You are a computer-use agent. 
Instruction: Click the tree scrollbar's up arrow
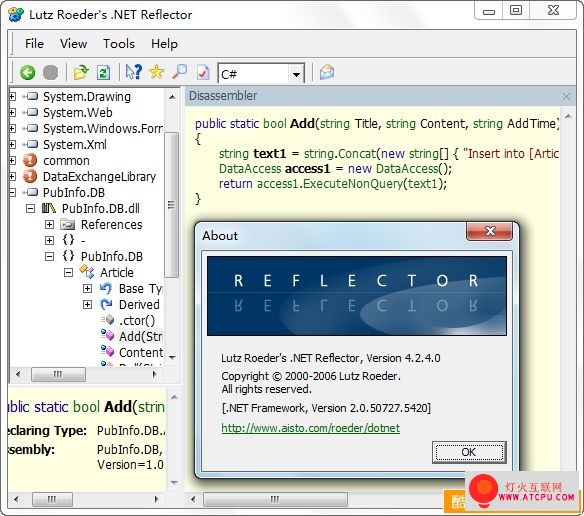(172, 97)
